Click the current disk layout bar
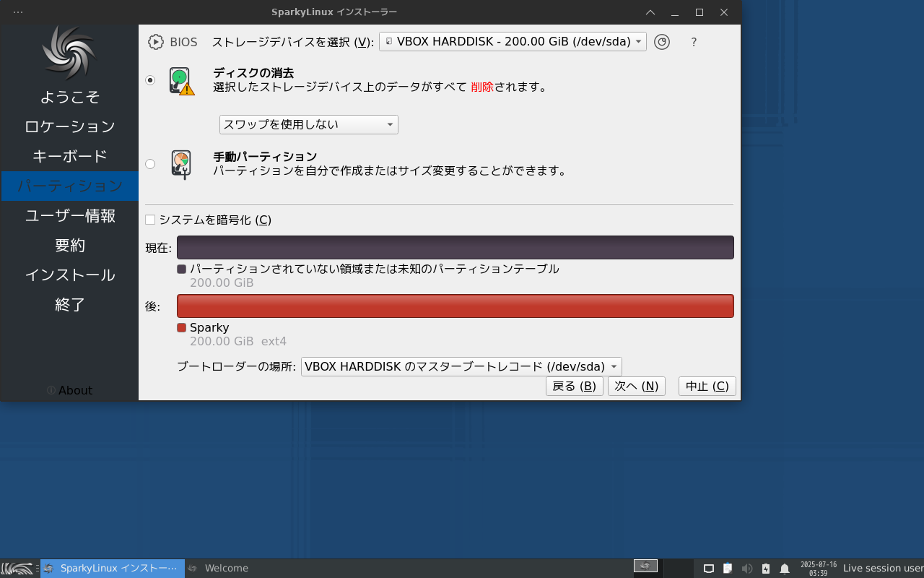This screenshot has height=578, width=924. coord(456,247)
